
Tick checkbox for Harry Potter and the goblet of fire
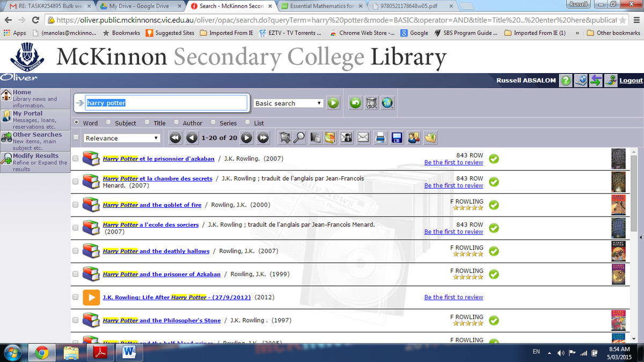click(x=75, y=205)
